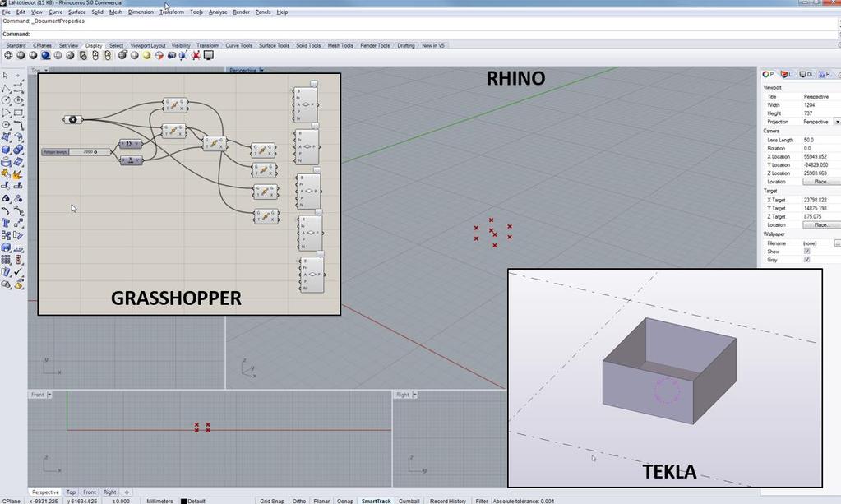
Task: Open the Transform menu
Action: click(172, 12)
